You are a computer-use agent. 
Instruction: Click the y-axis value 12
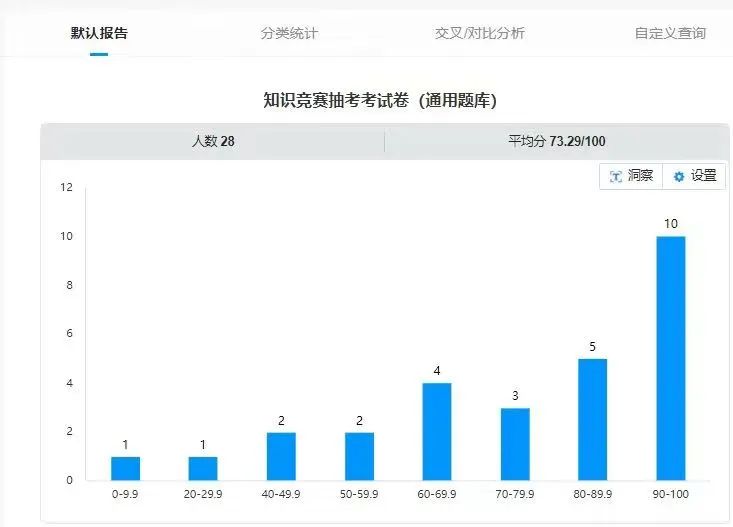66,187
